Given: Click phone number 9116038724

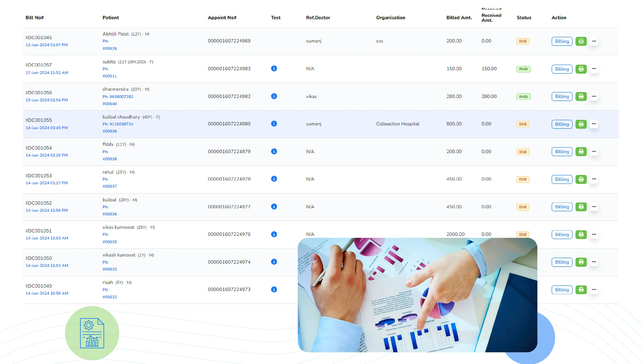Looking at the screenshot, I should pos(121,124).
